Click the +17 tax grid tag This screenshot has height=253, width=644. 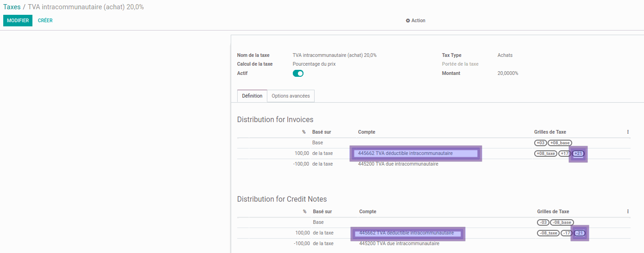pyautogui.click(x=564, y=154)
